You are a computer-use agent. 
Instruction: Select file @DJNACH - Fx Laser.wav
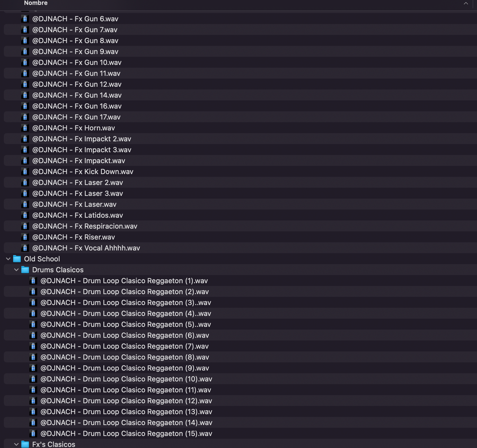pyautogui.click(x=74, y=204)
